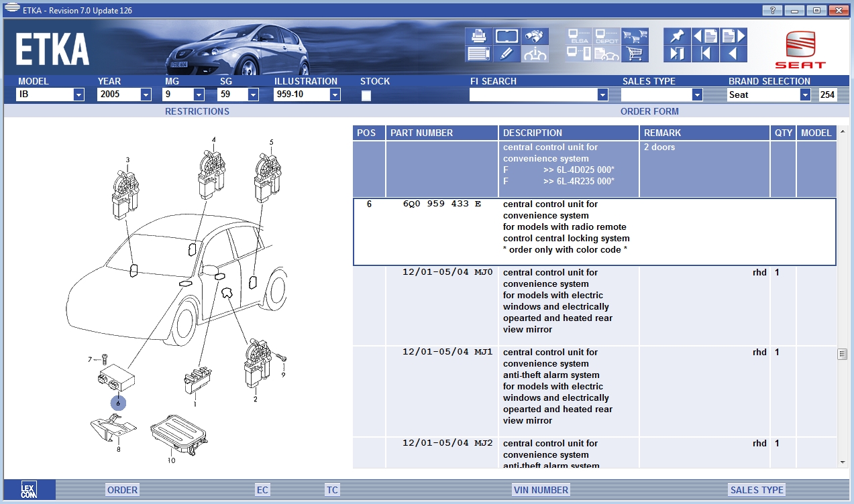Click the SALES TYPE button in the bottom bar
The image size is (854, 504).
(x=757, y=490)
